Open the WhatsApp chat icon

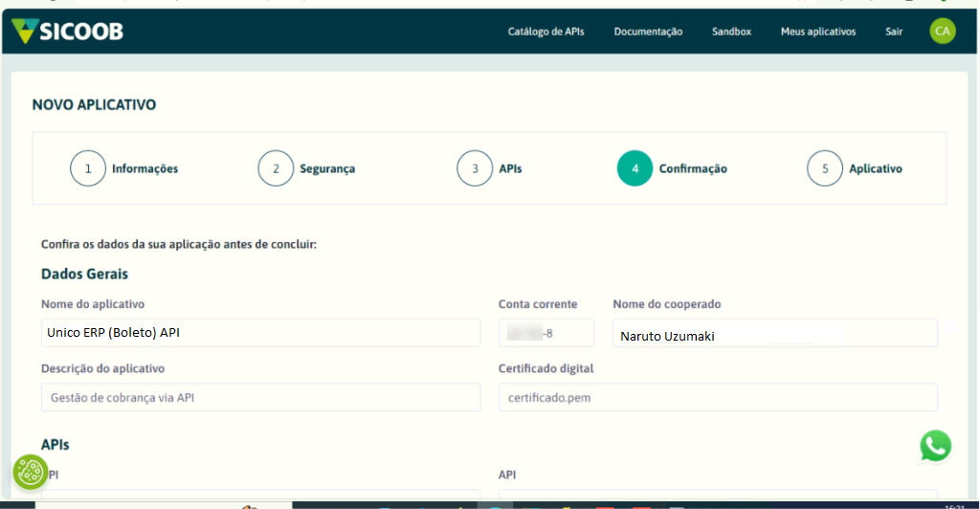click(936, 446)
